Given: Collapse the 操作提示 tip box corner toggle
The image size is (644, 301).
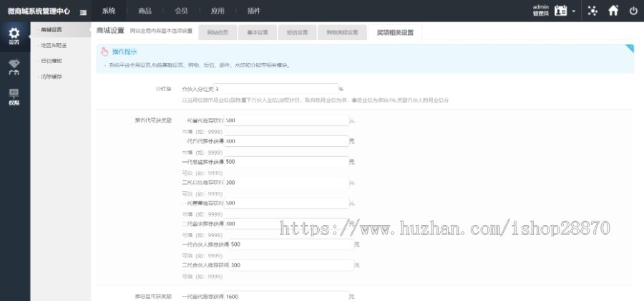Looking at the screenshot, I should [x=630, y=49].
